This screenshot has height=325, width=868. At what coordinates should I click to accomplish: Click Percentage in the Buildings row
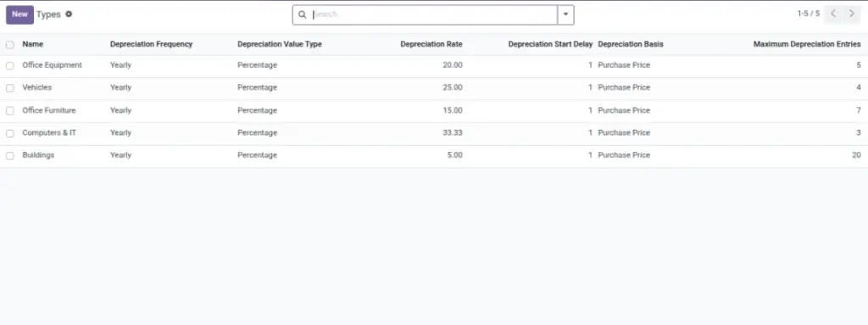pyautogui.click(x=258, y=155)
